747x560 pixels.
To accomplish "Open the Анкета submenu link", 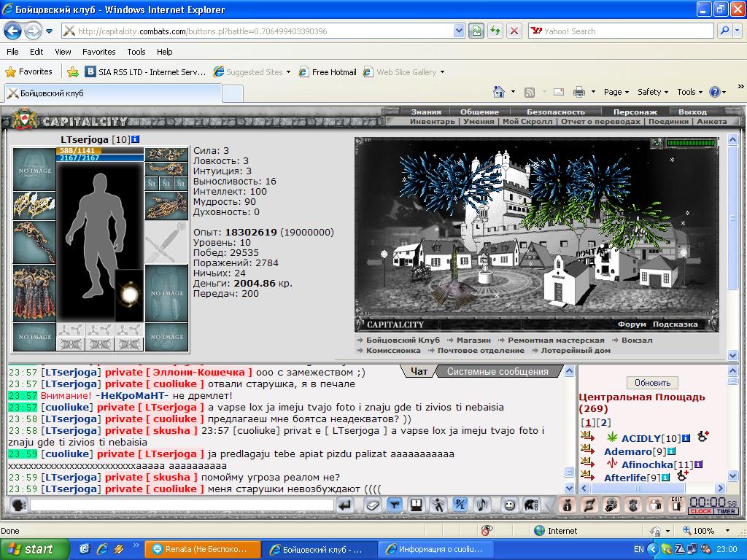I will point(712,122).
